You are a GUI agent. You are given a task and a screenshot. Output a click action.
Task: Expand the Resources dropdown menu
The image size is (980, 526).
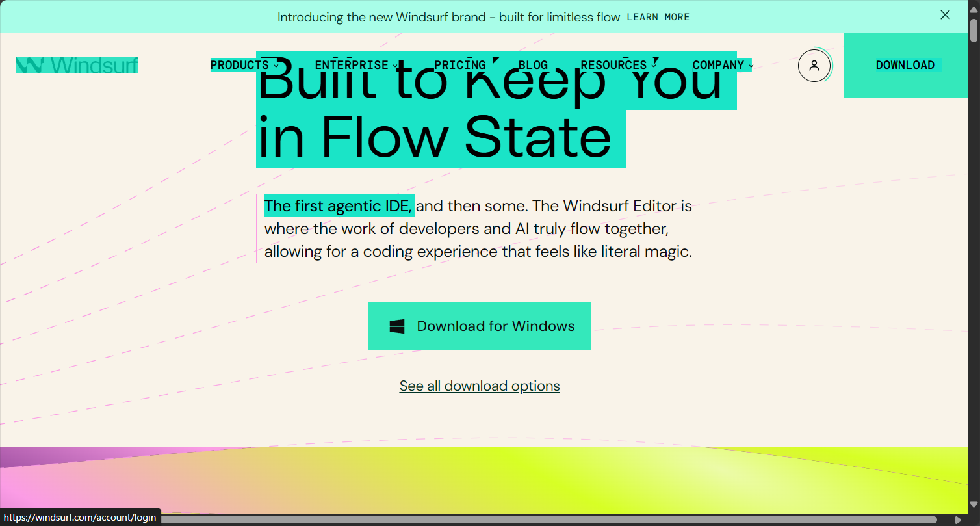(619, 65)
